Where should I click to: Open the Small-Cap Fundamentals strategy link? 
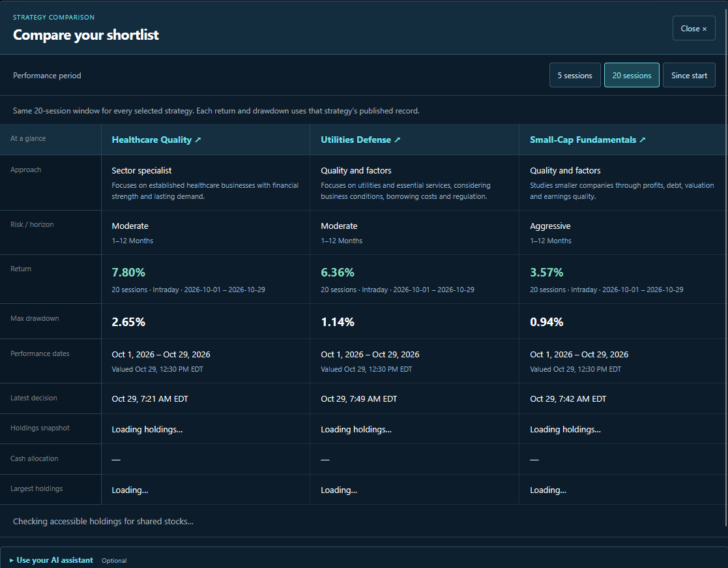pyautogui.click(x=588, y=140)
